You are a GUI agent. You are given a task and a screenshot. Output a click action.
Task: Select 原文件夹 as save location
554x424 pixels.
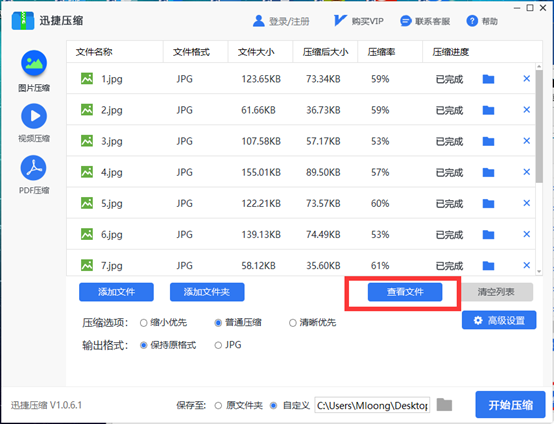pyautogui.click(x=218, y=406)
